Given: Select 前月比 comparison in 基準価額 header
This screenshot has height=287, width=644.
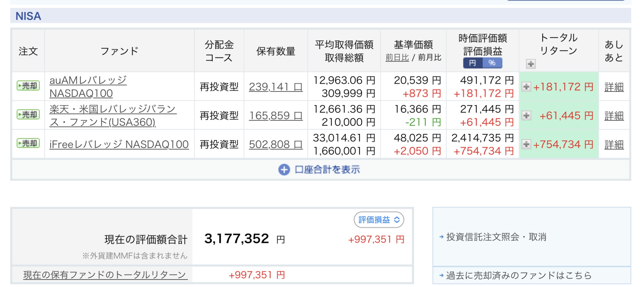Looking at the screenshot, I should point(429,58).
